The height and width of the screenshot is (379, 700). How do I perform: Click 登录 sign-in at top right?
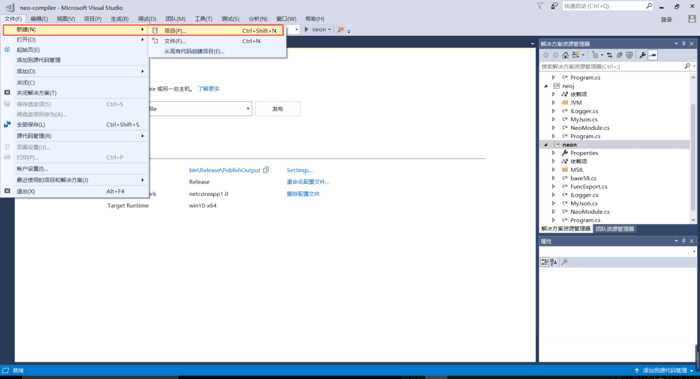666,20
